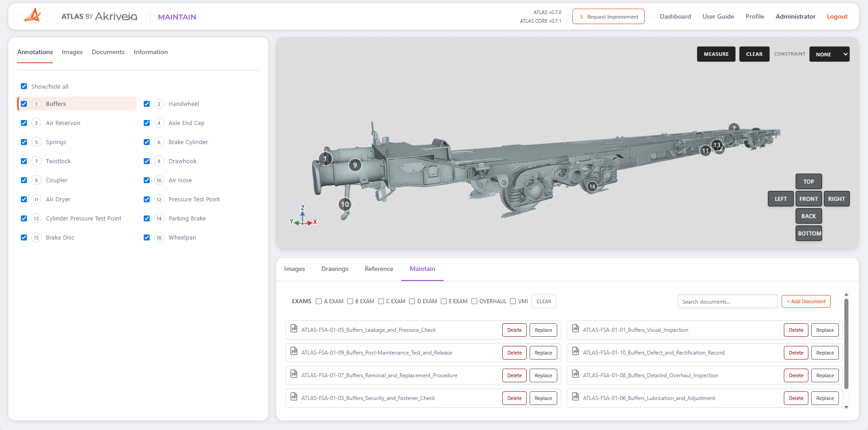Click the file icon of Buffers_Lubrication_and_Adjustment

(x=576, y=397)
